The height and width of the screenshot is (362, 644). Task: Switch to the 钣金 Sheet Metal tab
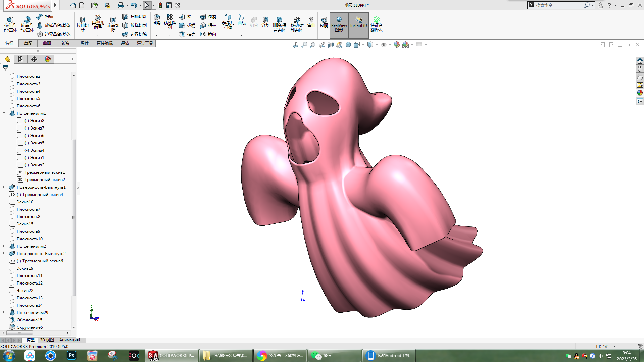66,43
